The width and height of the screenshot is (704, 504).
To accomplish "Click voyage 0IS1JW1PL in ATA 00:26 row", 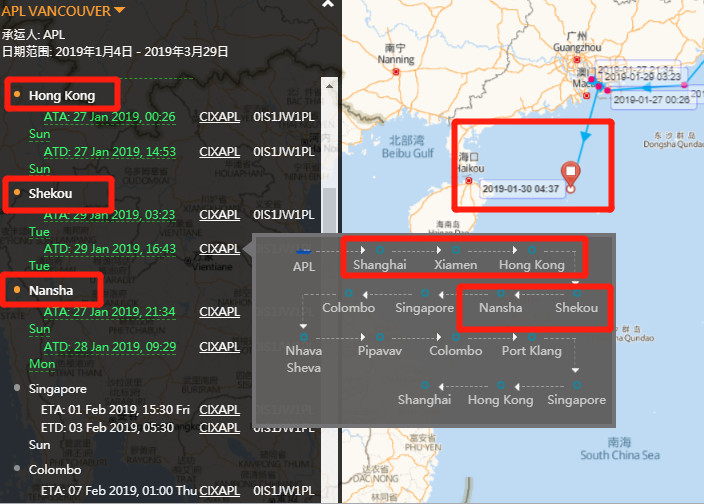I will click(284, 117).
